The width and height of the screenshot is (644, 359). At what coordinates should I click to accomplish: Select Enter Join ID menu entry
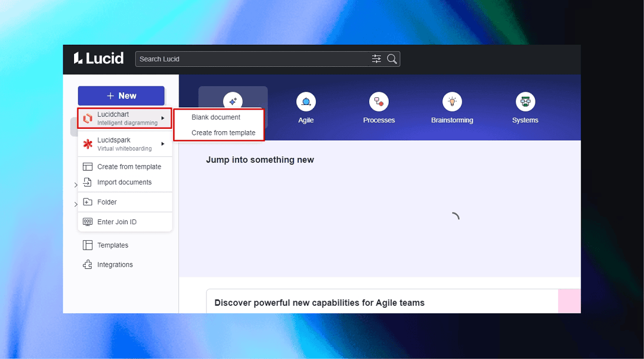click(x=125, y=222)
